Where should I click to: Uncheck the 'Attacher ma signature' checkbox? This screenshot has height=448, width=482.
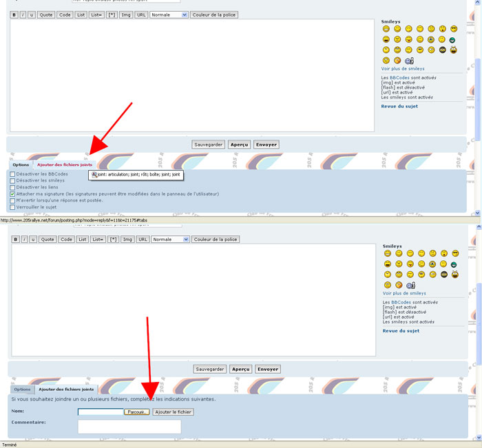pos(12,194)
